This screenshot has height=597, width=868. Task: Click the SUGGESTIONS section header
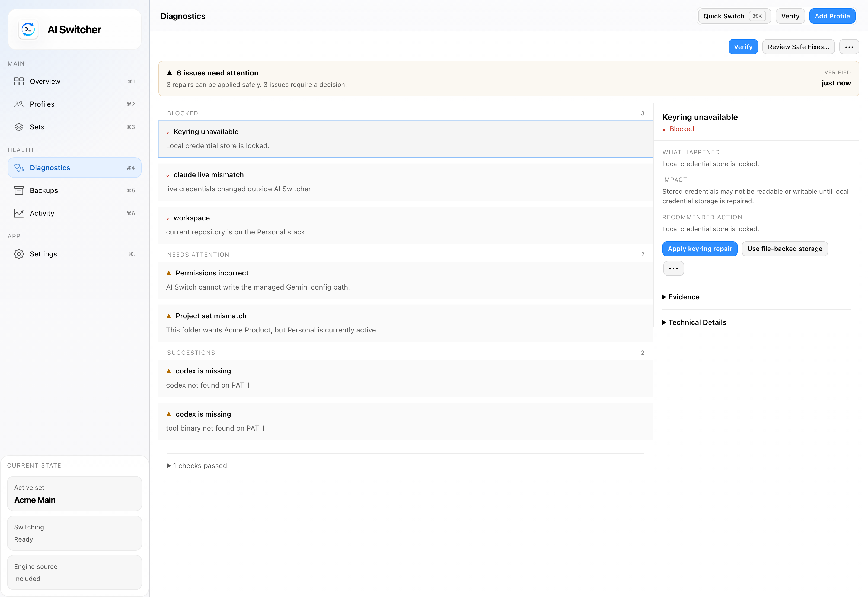tap(191, 353)
